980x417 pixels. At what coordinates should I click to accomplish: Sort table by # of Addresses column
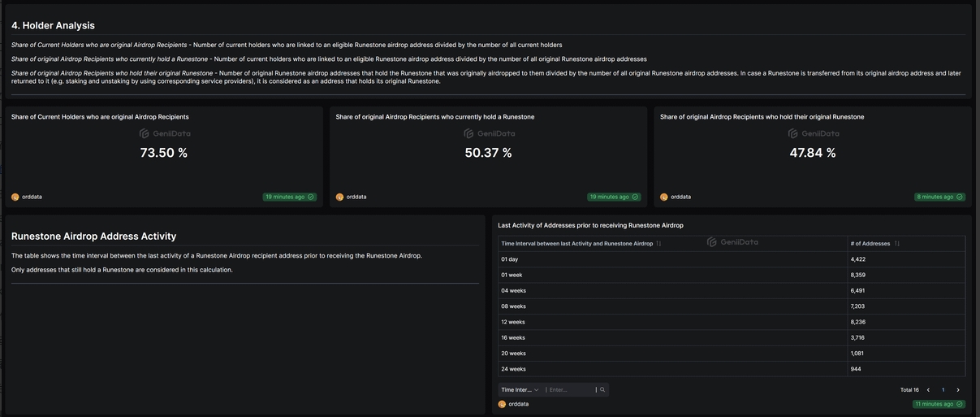pyautogui.click(x=896, y=244)
